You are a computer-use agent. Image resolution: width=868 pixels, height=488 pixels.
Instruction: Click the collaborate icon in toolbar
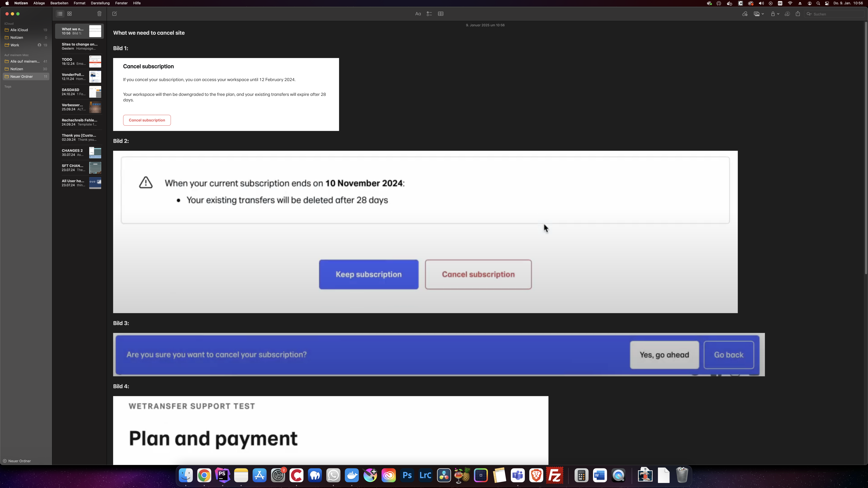[x=787, y=14]
